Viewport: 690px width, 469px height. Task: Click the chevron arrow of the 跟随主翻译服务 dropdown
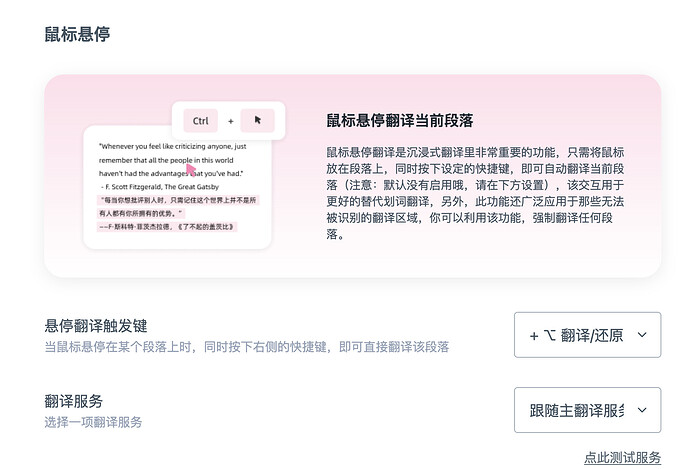(642, 410)
